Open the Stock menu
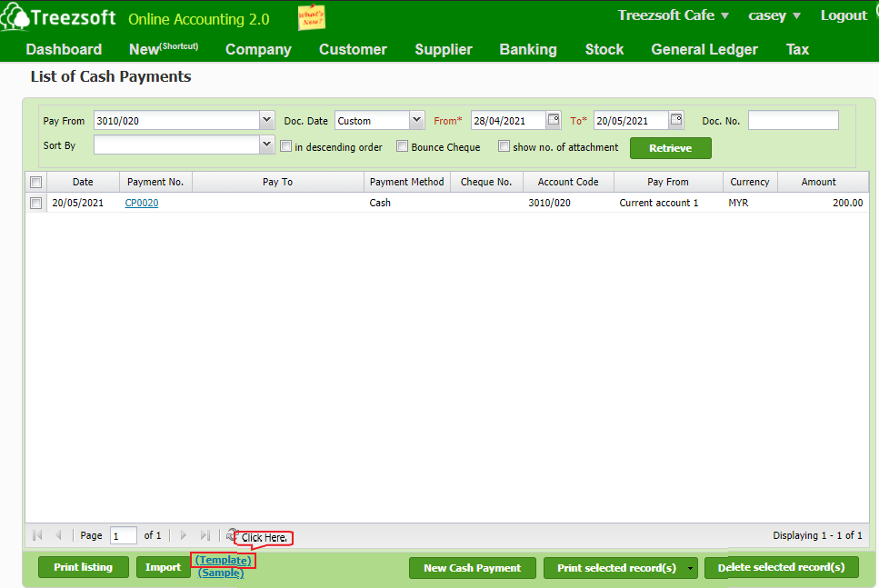The width and height of the screenshot is (879, 588). coord(604,49)
